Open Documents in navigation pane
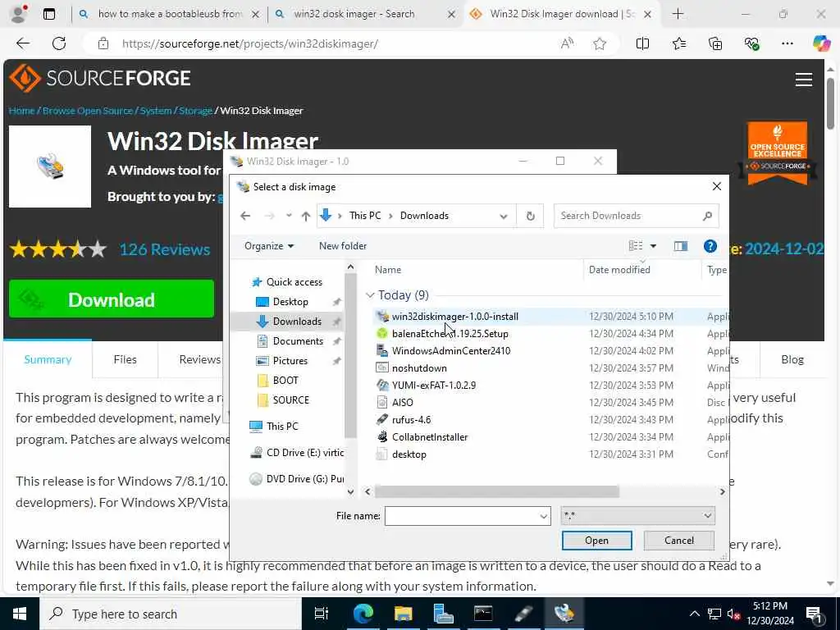 (x=298, y=341)
